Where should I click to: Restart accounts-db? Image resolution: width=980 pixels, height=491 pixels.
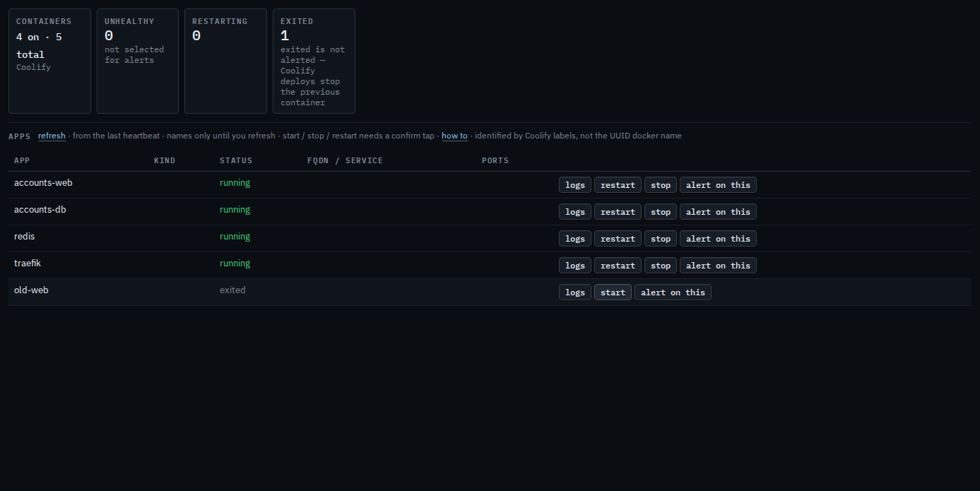(618, 212)
